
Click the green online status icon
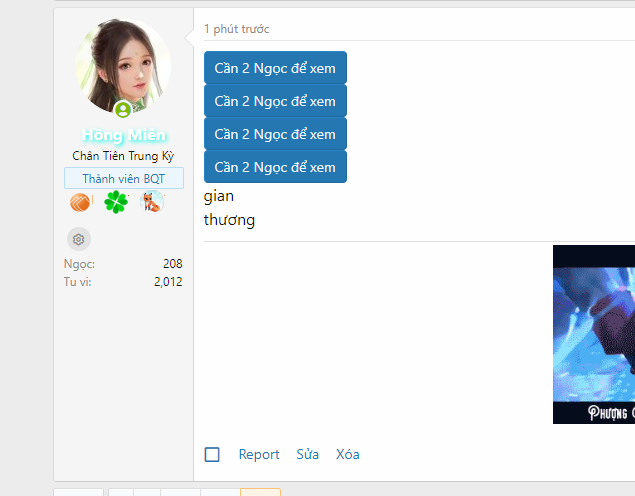[x=123, y=109]
